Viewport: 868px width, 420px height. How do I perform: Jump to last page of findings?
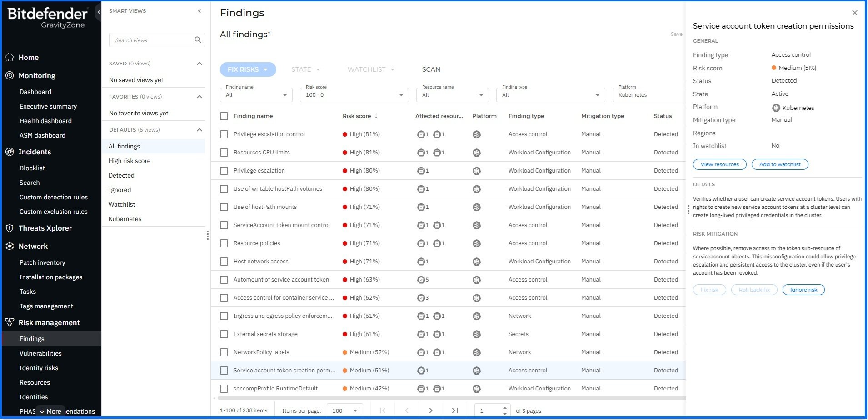tap(454, 410)
